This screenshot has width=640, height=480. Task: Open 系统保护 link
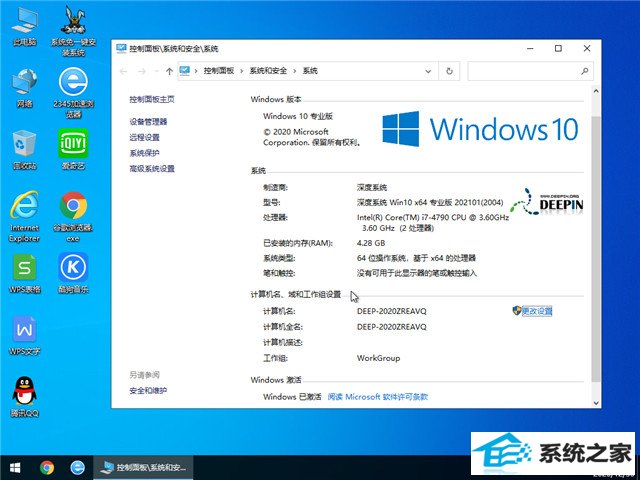[144, 153]
